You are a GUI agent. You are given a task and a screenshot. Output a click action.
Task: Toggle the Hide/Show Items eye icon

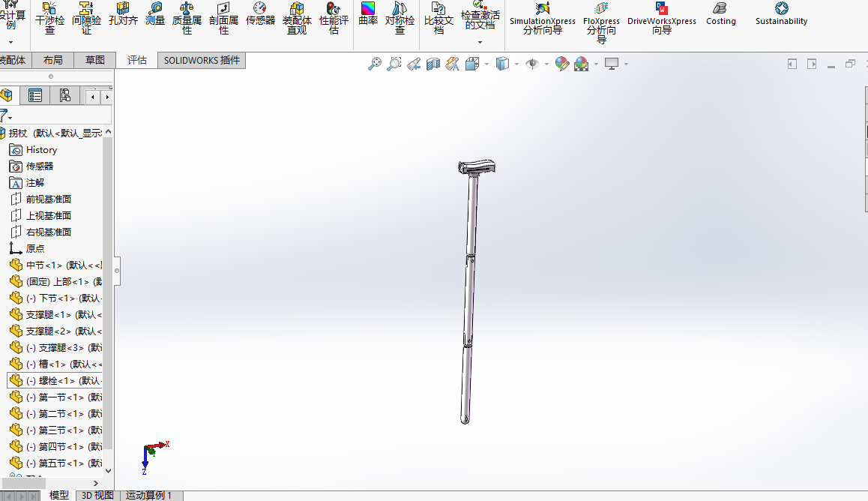(532, 64)
